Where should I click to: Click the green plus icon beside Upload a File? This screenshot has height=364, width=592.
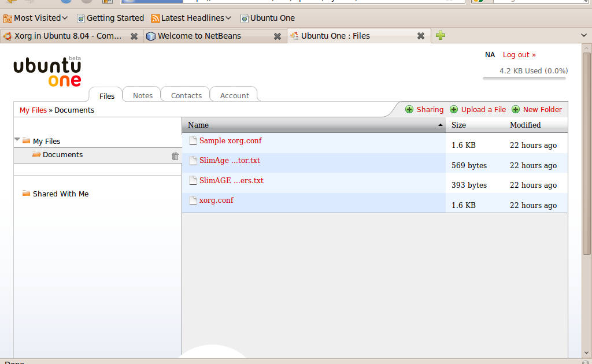454,109
